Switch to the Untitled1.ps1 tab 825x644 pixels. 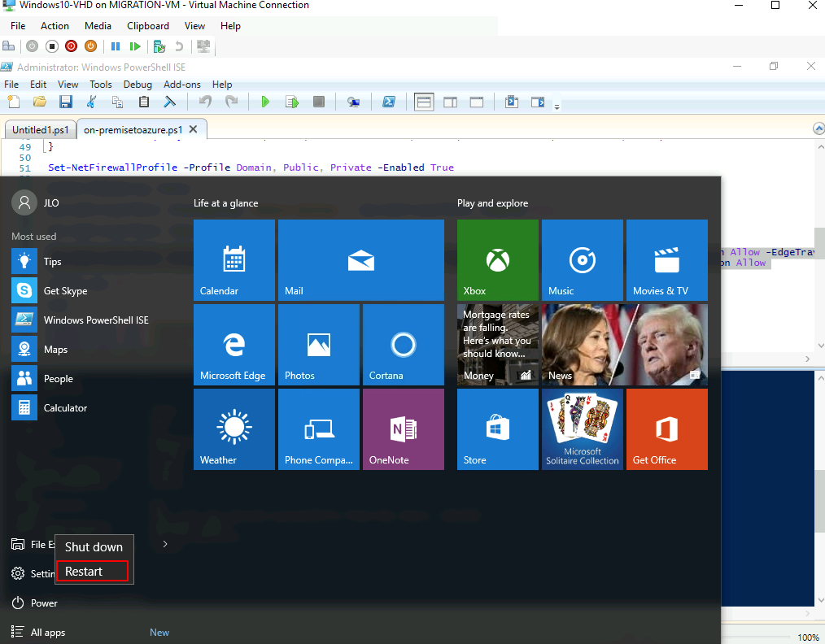click(x=41, y=130)
